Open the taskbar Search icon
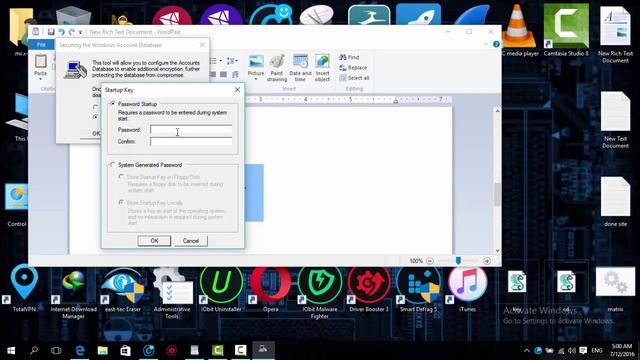This screenshot has height=360, width=640. tap(34, 350)
